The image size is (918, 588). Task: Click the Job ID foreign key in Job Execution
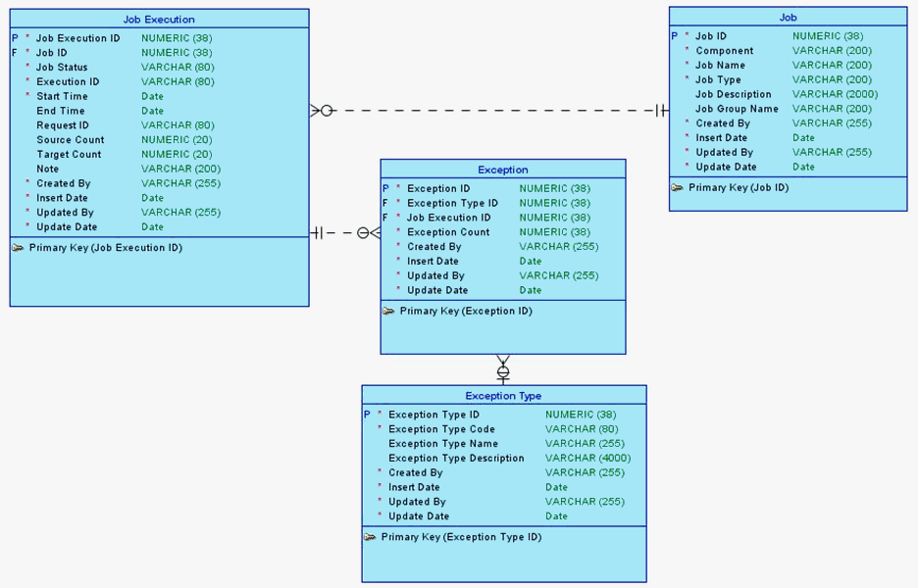point(52,53)
